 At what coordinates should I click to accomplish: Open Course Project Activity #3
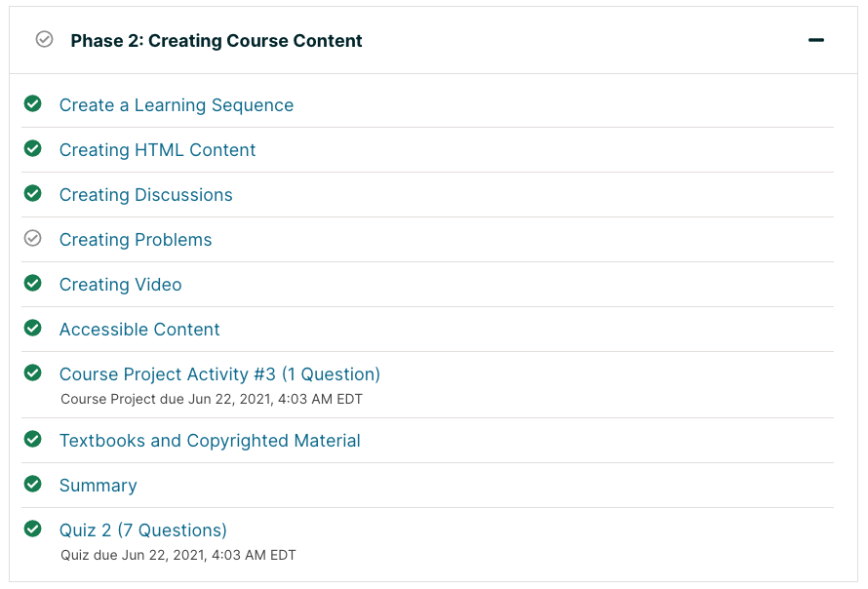[219, 373]
